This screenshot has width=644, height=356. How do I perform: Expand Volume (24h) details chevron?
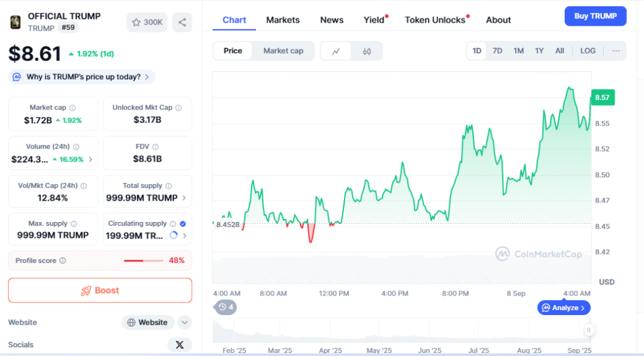point(91,159)
